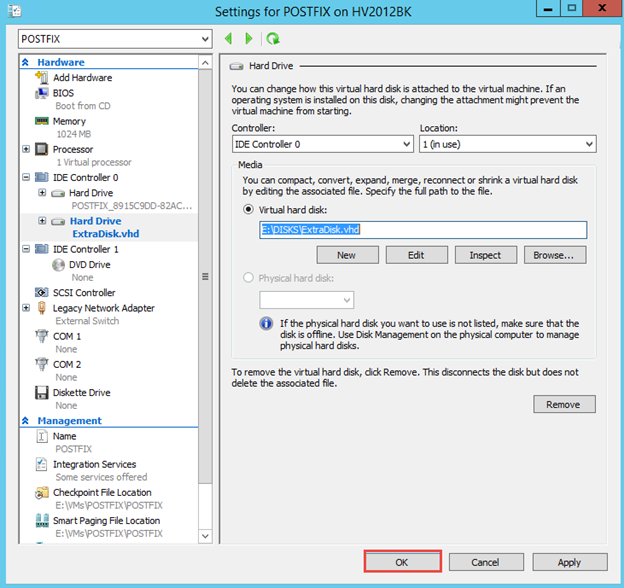Click the Browse... button

(555, 255)
